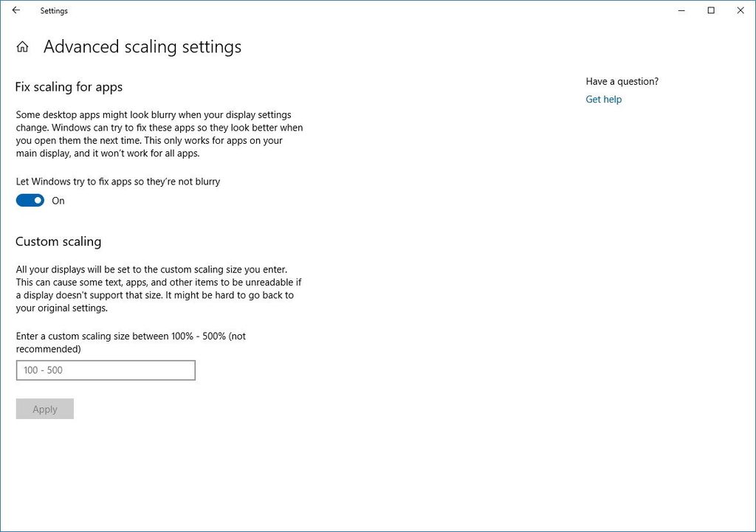Toggle Let Windows try to fix apps switch
Viewport: 756px width, 532px height.
tap(30, 200)
